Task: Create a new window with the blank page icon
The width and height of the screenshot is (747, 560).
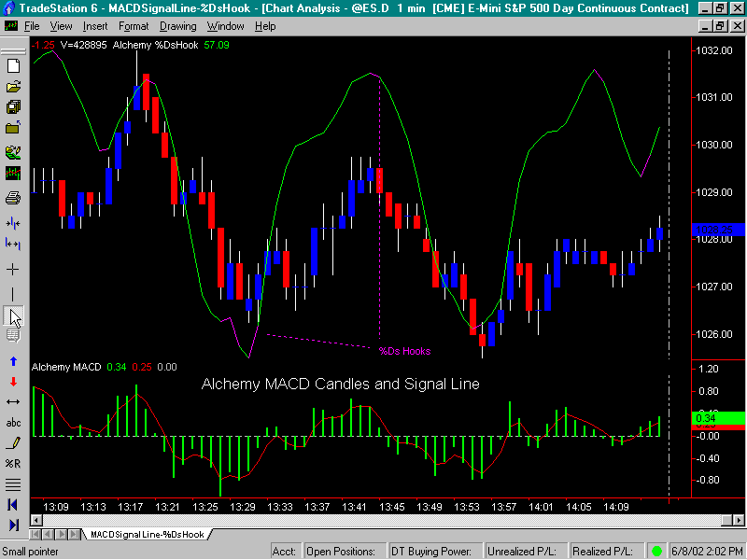Action: [x=13, y=66]
